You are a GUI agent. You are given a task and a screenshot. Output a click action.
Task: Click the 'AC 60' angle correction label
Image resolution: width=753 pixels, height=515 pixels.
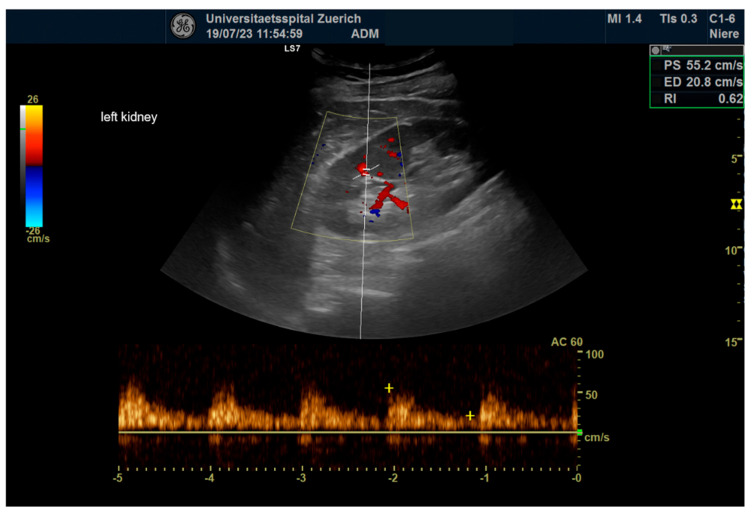pos(567,342)
